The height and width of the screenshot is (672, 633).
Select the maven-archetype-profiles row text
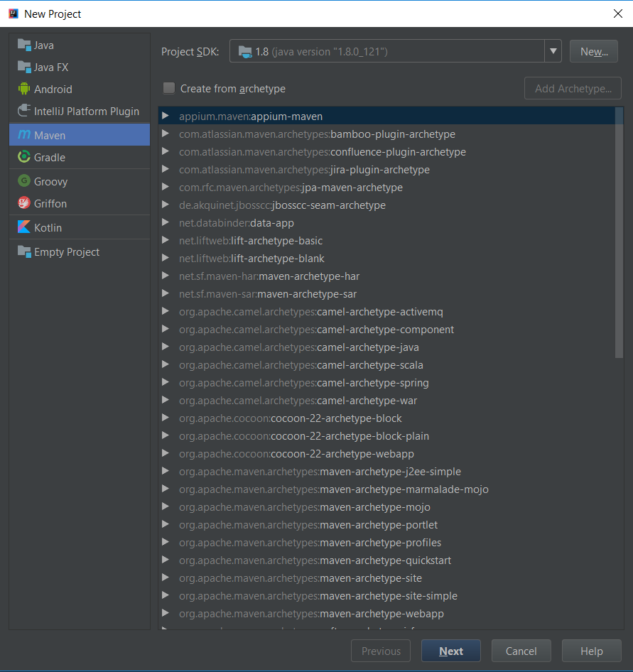coord(310,543)
